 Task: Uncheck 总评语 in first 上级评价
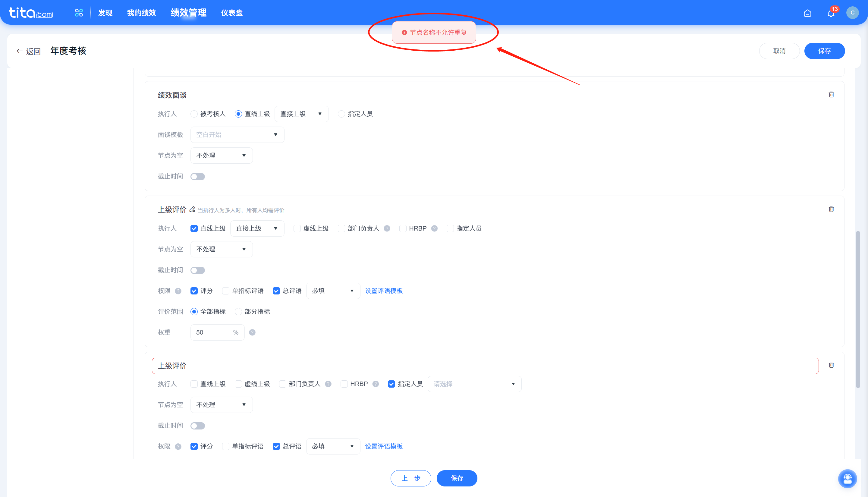pos(276,291)
